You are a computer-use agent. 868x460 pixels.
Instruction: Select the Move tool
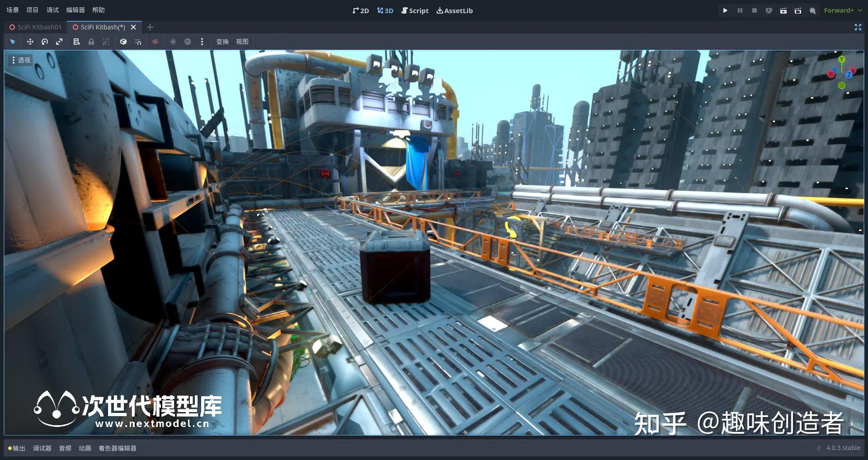[30, 42]
